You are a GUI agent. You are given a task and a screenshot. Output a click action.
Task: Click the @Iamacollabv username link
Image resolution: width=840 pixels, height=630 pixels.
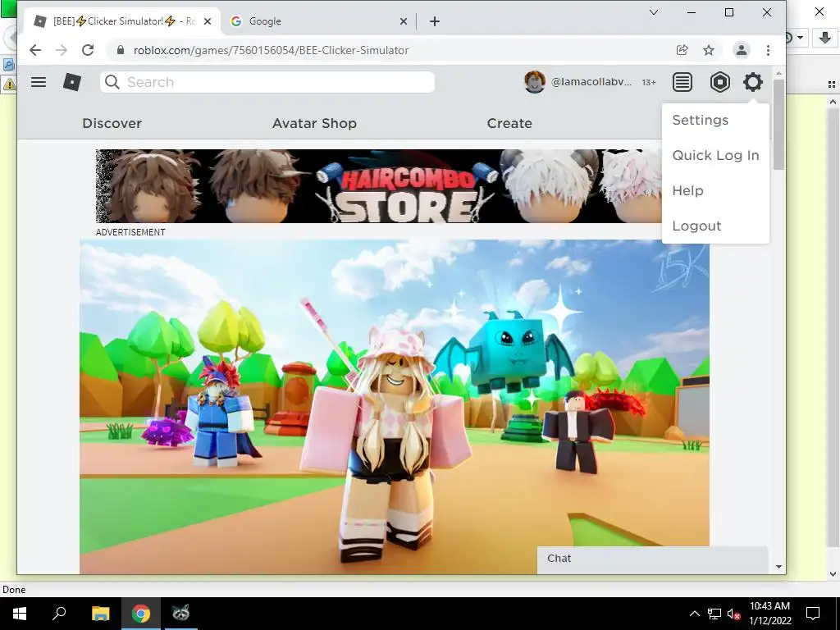coord(591,82)
